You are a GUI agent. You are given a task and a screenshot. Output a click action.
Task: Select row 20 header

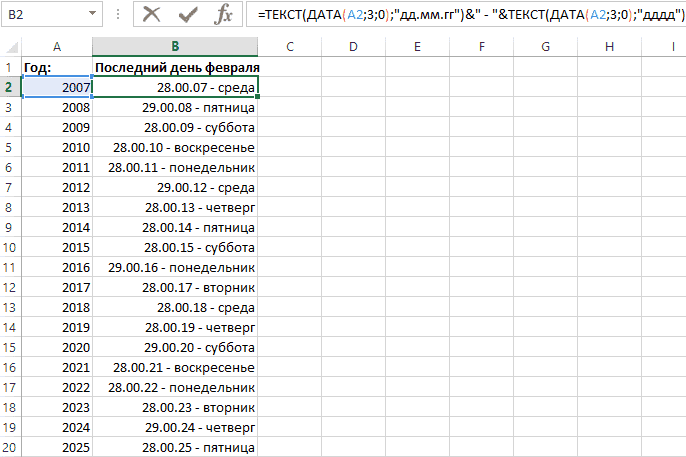[x=9, y=447]
